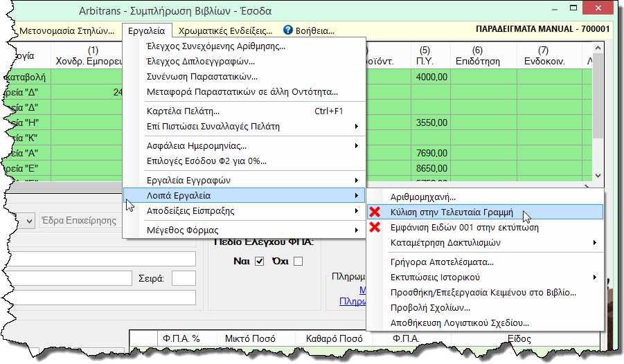The image size is (624, 364).
Task: Click Καθαρό Ποσό column header
Action: 335,338
